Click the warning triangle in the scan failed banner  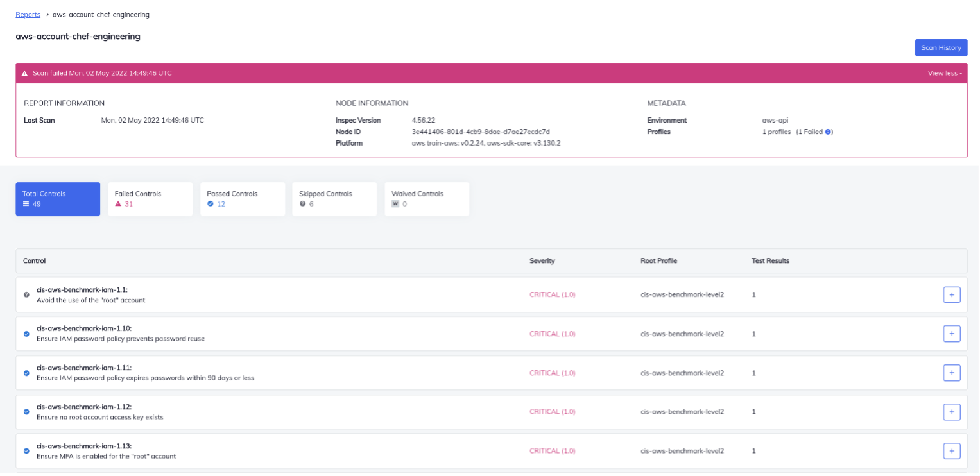point(24,72)
